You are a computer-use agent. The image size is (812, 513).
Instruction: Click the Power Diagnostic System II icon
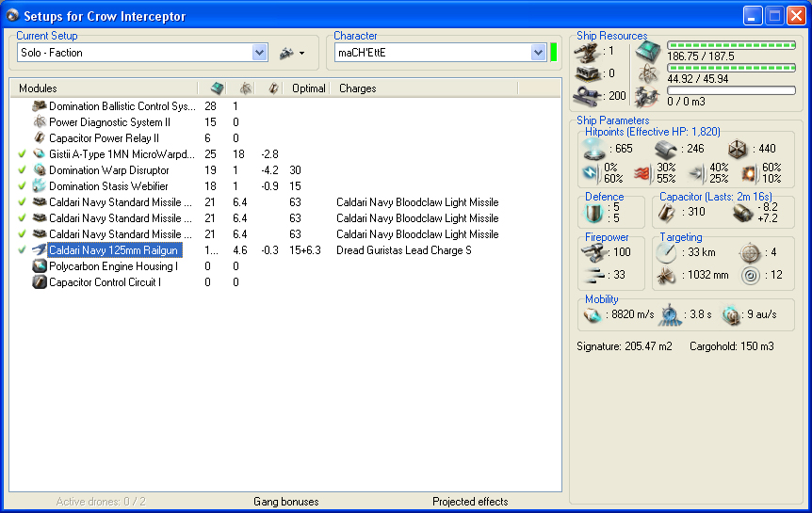(x=40, y=122)
